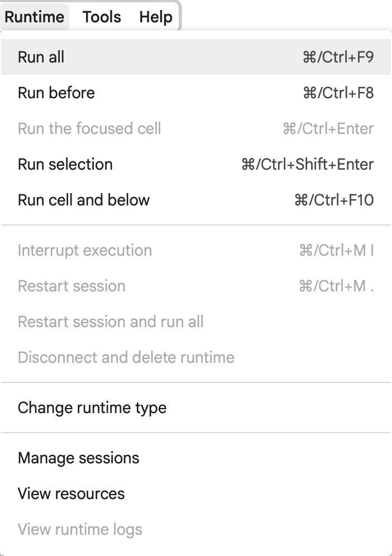Open the Runtime menu in menu bar
The height and width of the screenshot is (556, 392).
pyautogui.click(x=35, y=17)
